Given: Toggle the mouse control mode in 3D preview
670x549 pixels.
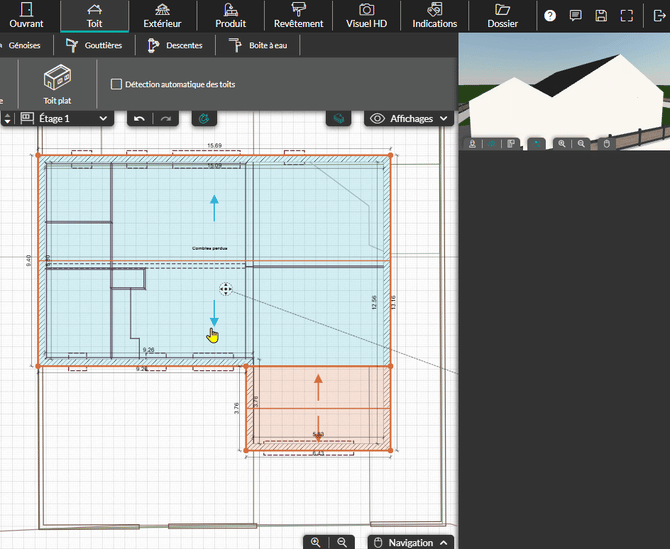Looking at the screenshot, I should coord(605,144).
